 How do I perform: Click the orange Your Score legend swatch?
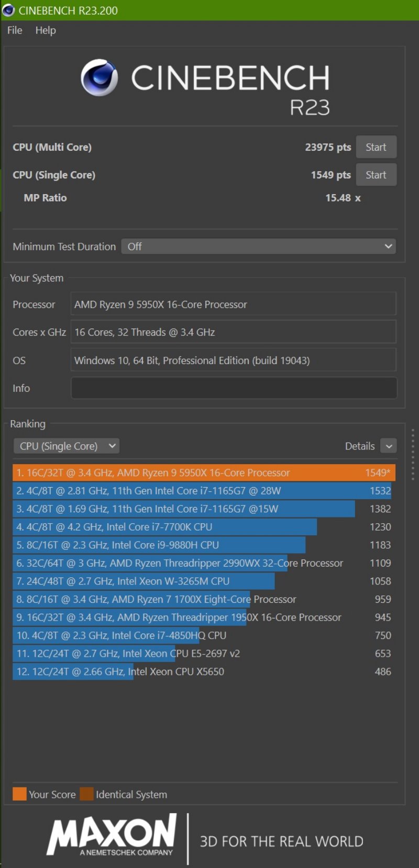(19, 794)
